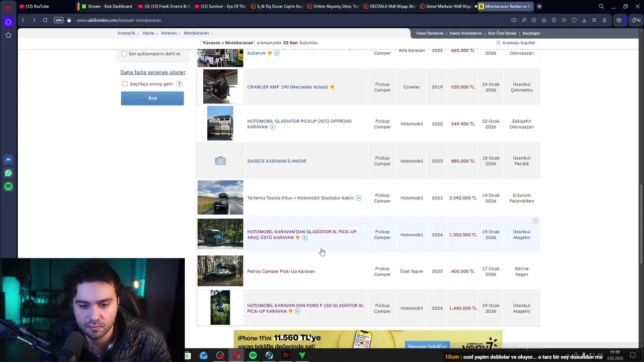Open reader mode book icon in toolbar

pos(514,20)
